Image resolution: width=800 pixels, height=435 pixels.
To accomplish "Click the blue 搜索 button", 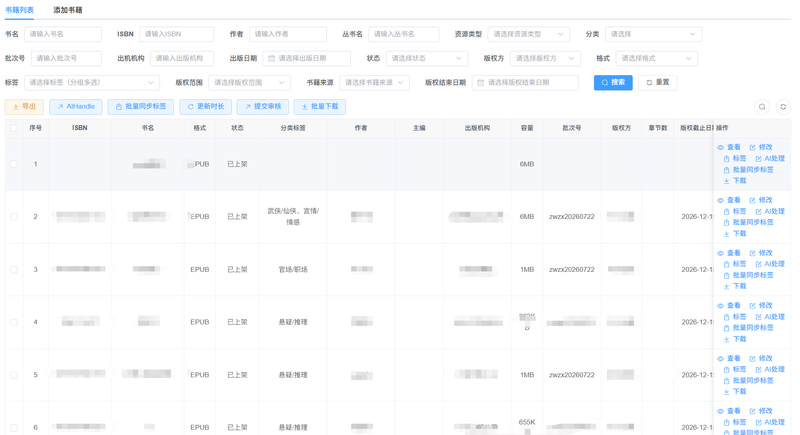I will [x=613, y=83].
